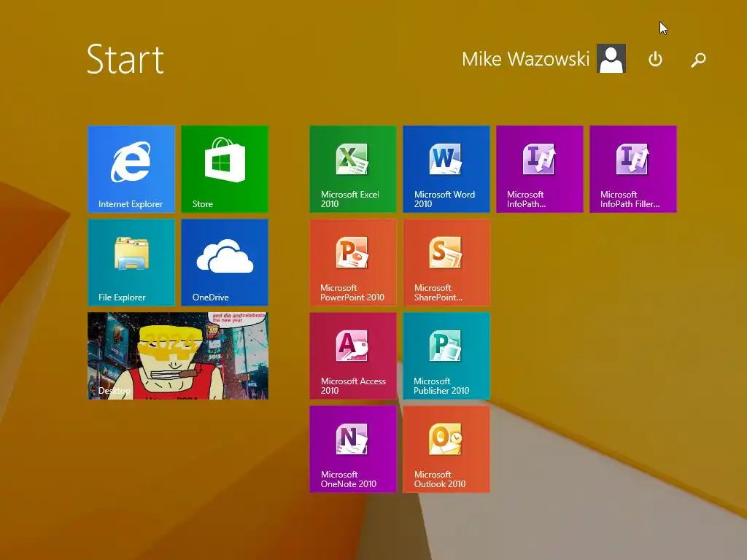Open the search magnifier icon

pyautogui.click(x=698, y=60)
